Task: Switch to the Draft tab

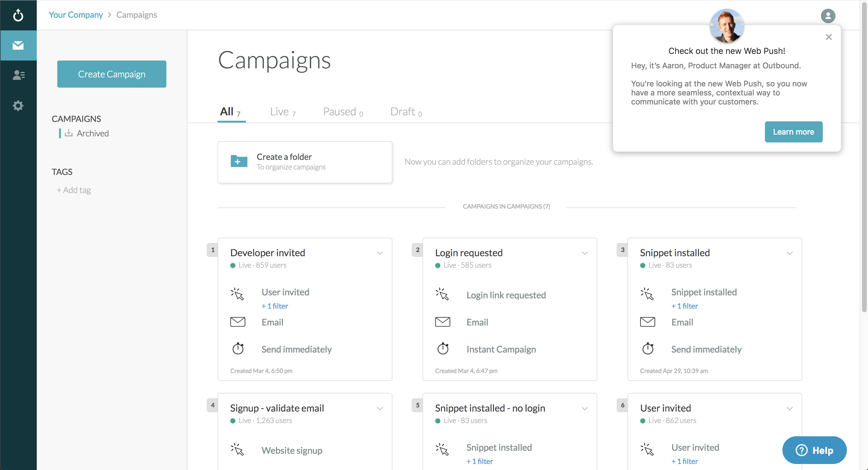Action: click(406, 112)
